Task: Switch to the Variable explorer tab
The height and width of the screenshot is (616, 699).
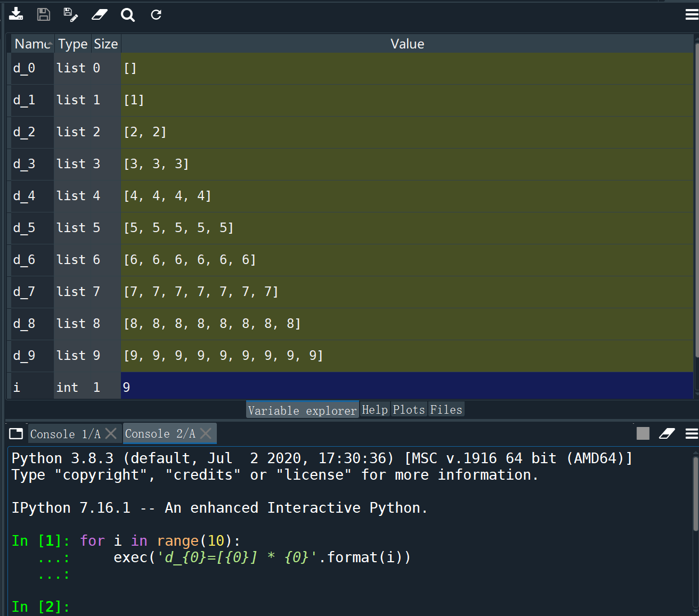Action: (302, 409)
